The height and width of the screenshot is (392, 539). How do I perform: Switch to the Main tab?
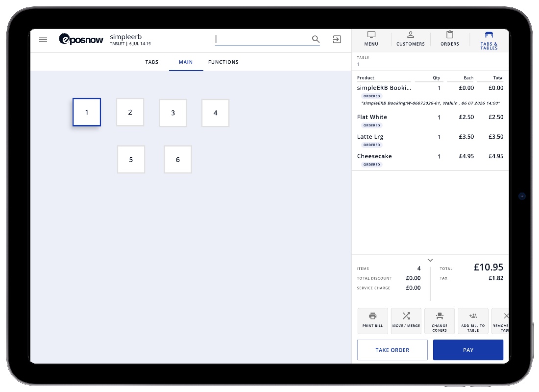[x=186, y=62]
